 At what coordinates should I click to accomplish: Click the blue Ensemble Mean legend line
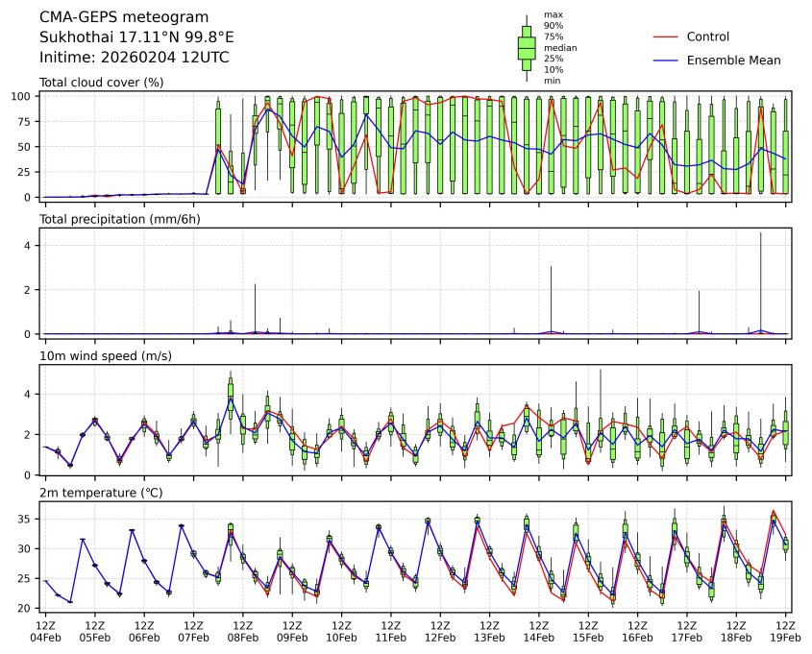666,61
